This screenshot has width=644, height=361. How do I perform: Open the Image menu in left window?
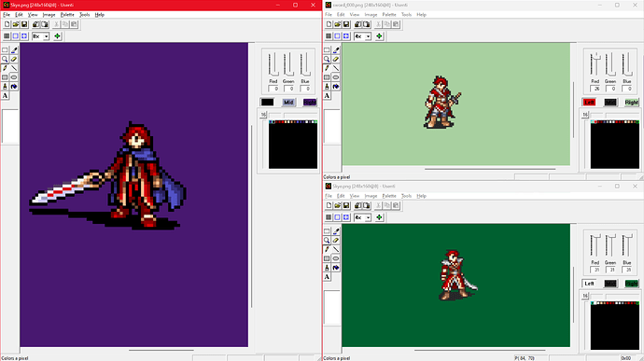tap(49, 15)
